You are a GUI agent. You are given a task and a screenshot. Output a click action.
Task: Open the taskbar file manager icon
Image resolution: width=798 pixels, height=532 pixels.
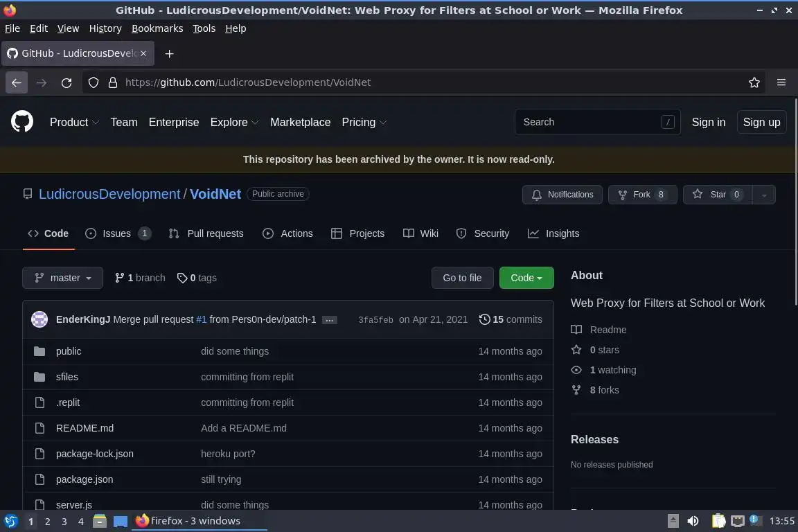(x=100, y=521)
